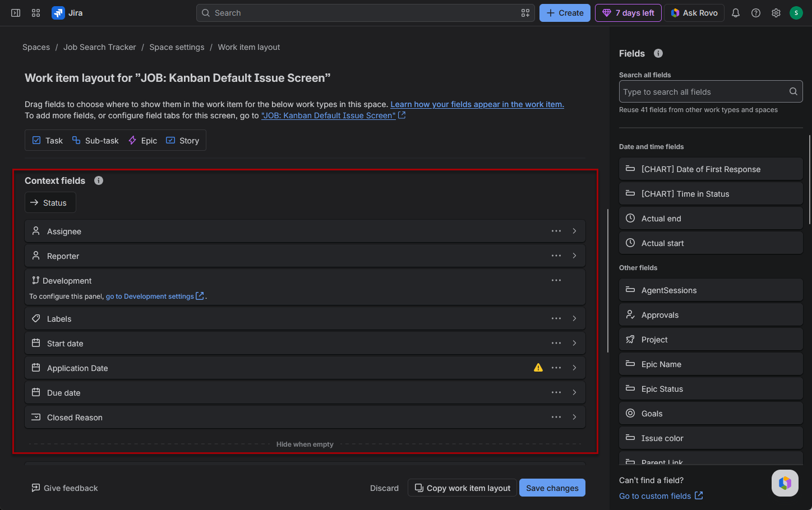Image resolution: width=812 pixels, height=510 pixels.
Task: Open go to Development settings link
Action: [150, 296]
